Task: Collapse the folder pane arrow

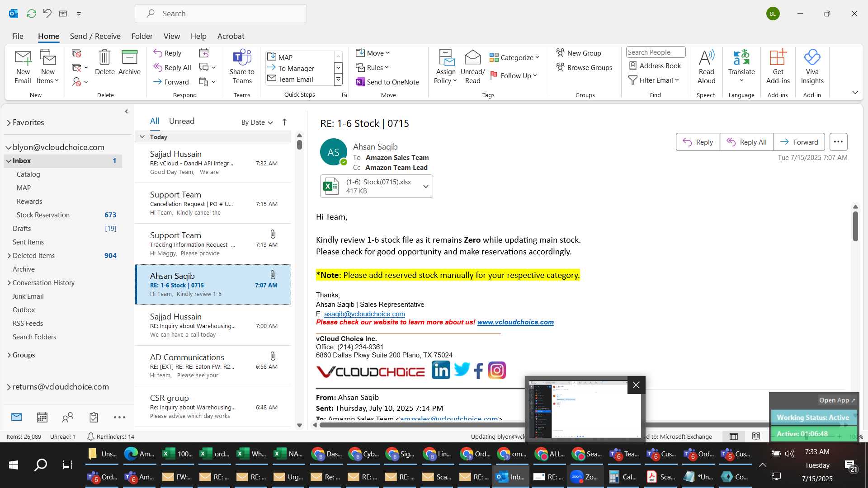Action: [126, 111]
